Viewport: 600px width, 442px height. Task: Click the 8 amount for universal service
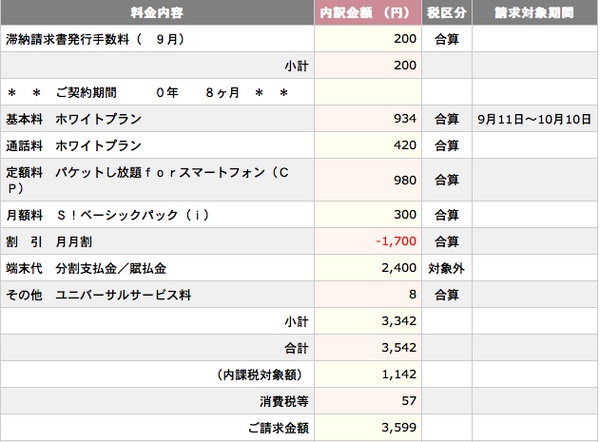412,294
